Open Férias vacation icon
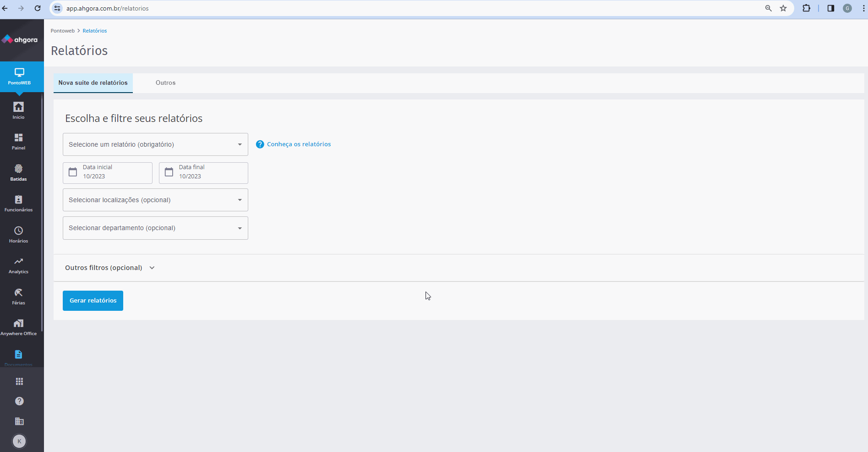The width and height of the screenshot is (868, 452). [18, 296]
